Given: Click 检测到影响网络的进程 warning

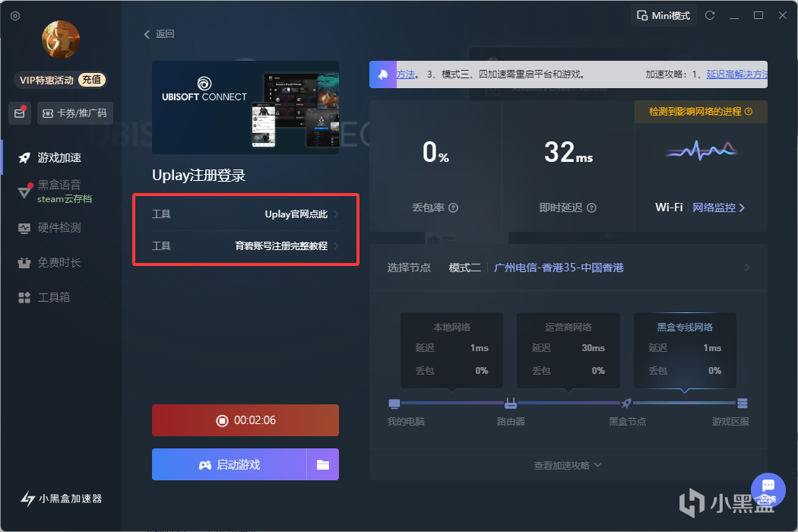Looking at the screenshot, I should pyautogui.click(x=701, y=112).
